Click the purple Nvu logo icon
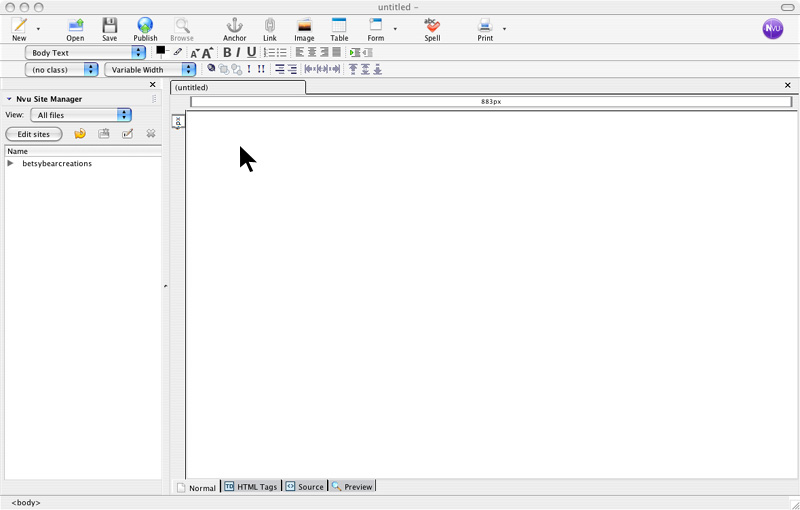Viewport: 800px width, 510px height. coord(773,29)
